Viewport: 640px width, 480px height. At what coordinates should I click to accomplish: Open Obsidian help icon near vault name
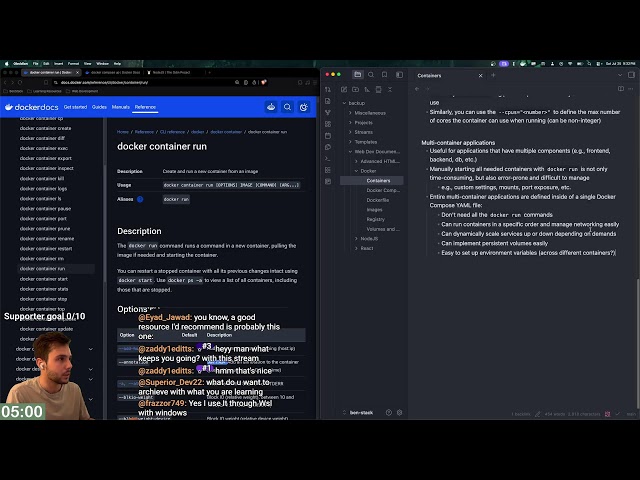click(389, 413)
